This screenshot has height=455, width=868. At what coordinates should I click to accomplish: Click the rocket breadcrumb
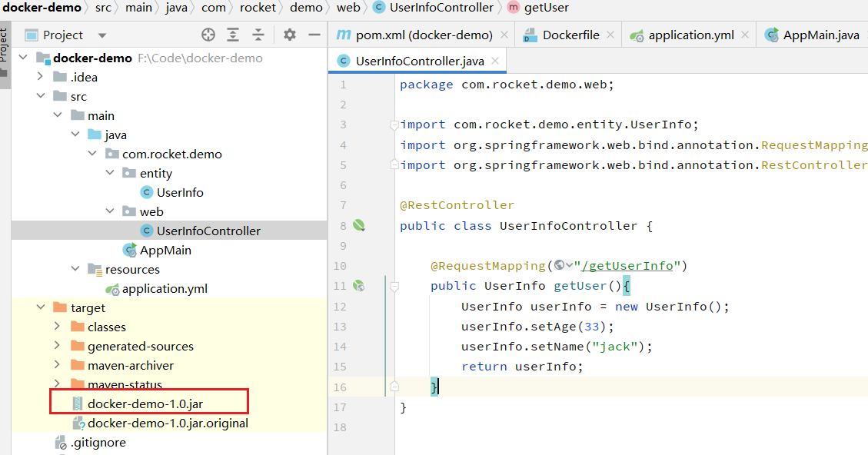pyautogui.click(x=258, y=8)
